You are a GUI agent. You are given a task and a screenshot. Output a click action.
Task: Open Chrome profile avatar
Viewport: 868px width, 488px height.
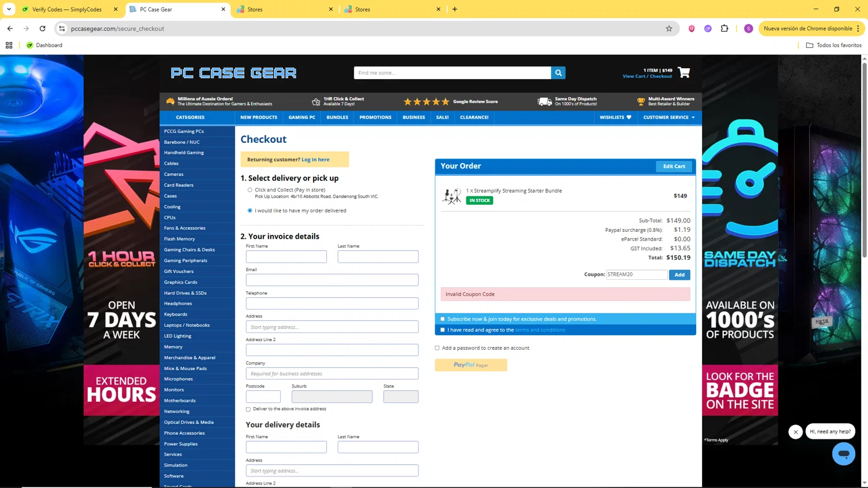coord(748,28)
